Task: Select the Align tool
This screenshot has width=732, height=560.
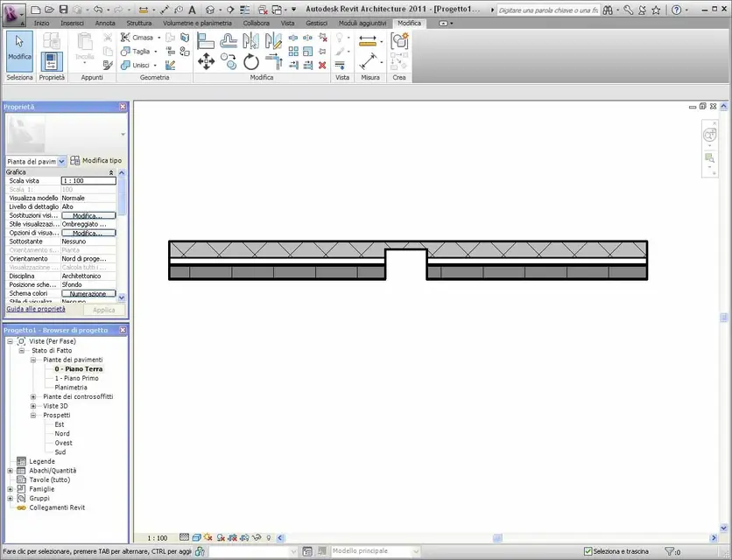Action: click(x=206, y=41)
